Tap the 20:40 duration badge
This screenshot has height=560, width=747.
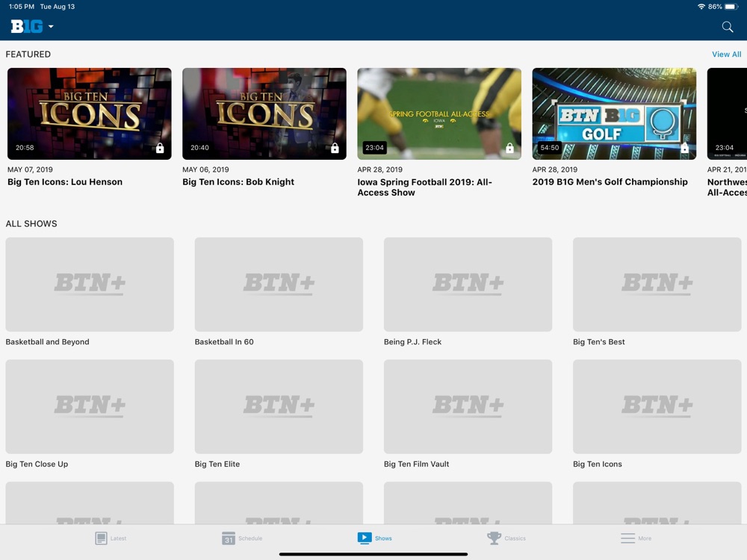[199, 148]
